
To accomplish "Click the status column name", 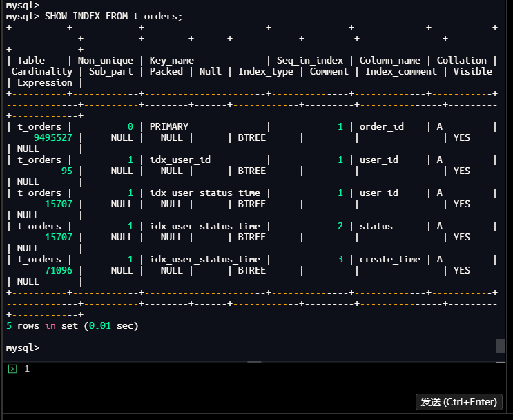I will (376, 226).
